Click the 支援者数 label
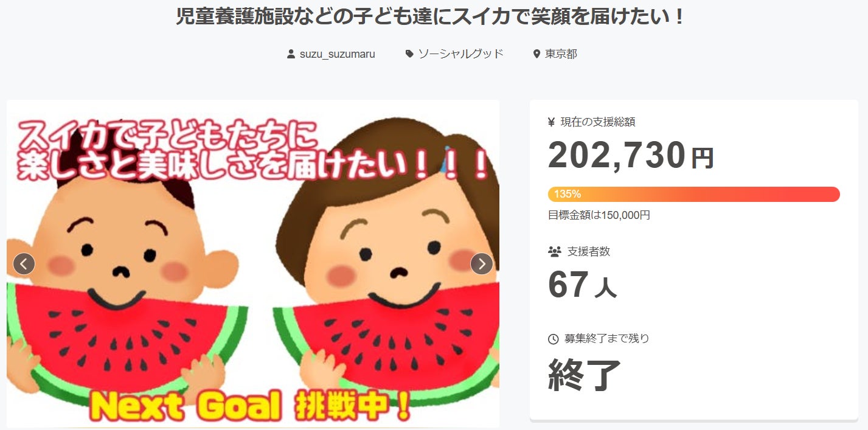868x430 pixels. pyautogui.click(x=588, y=251)
